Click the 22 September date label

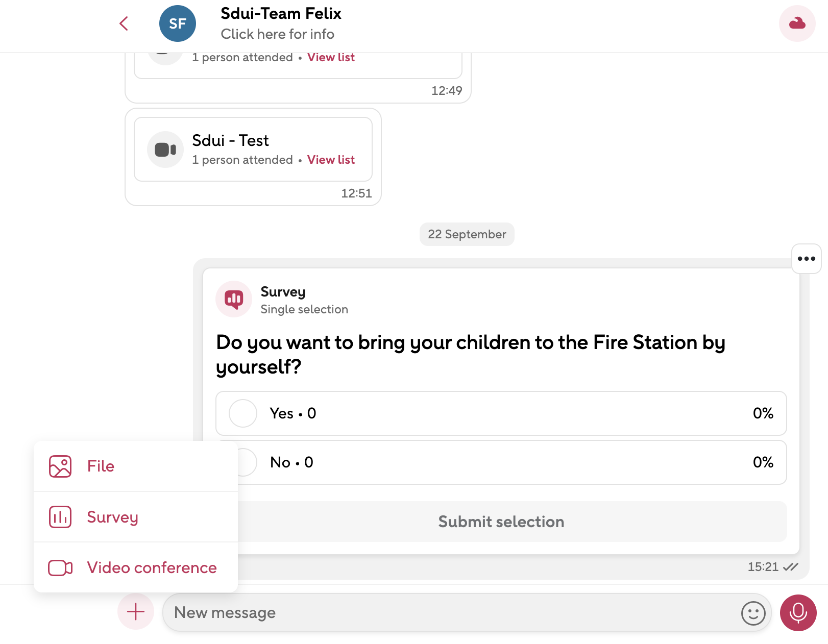coord(467,234)
